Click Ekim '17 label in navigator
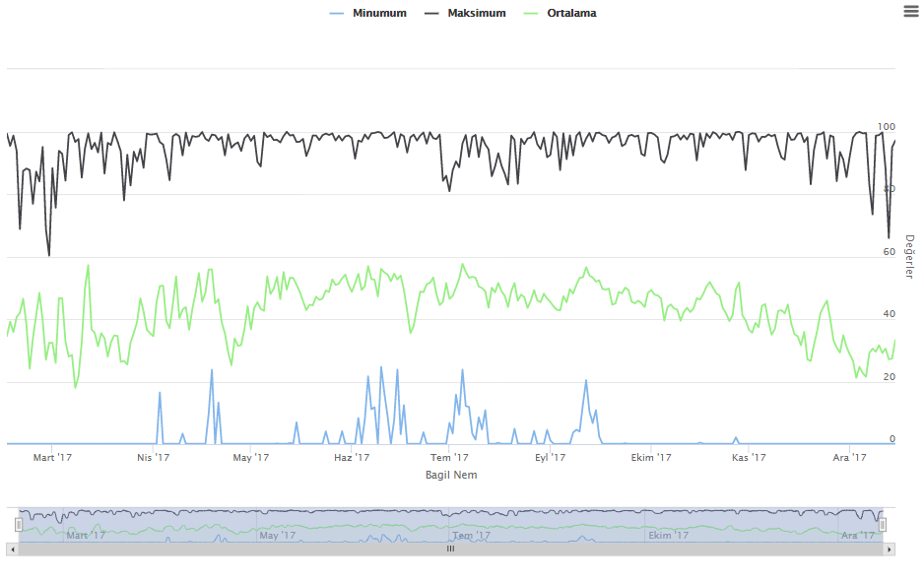The image size is (924, 582). tap(668, 535)
